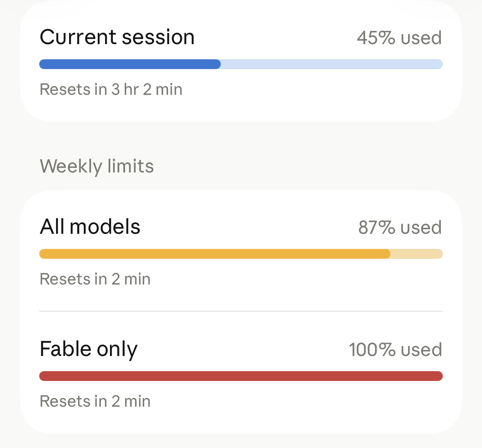This screenshot has width=482, height=448.
Task: Click the All models heading
Action: [x=90, y=227]
